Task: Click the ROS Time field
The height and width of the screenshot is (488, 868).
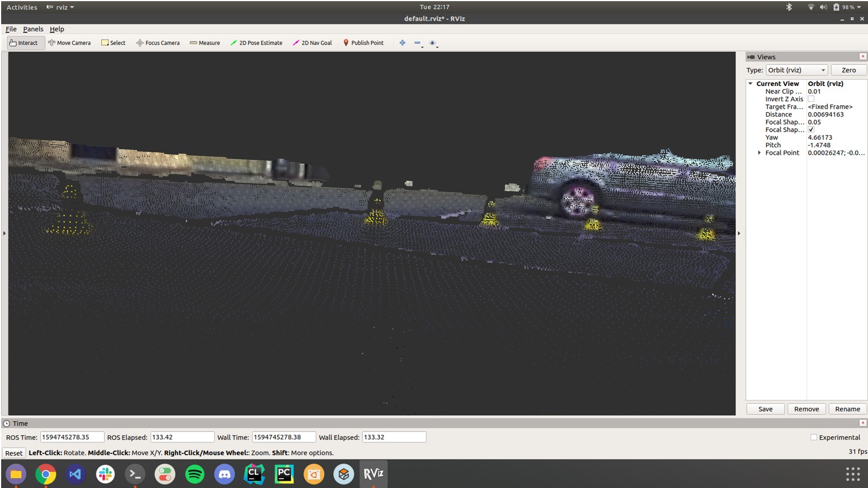Action: (72, 437)
